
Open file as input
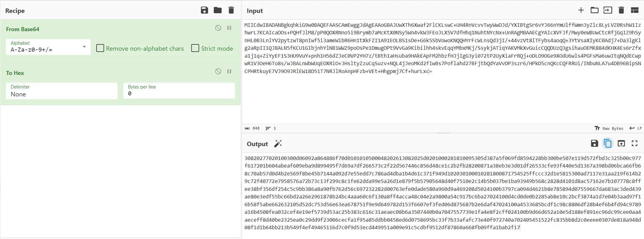tap(608, 10)
